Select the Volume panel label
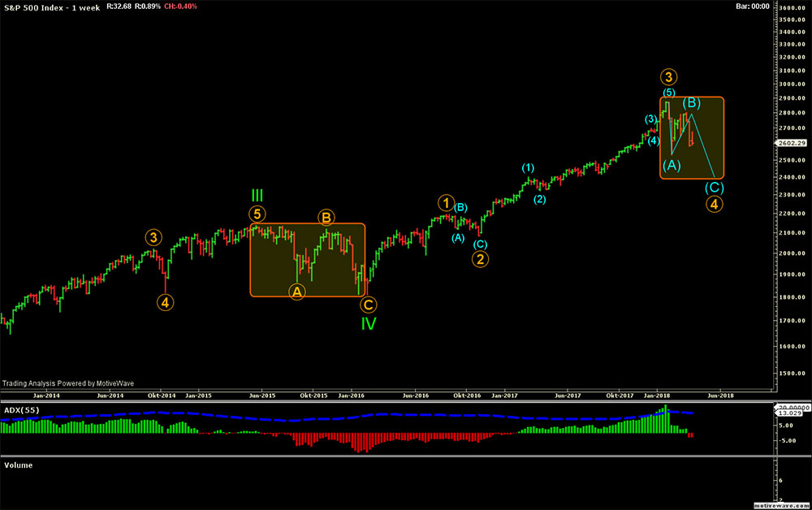Image resolution: width=812 pixels, height=510 pixels. (18, 465)
